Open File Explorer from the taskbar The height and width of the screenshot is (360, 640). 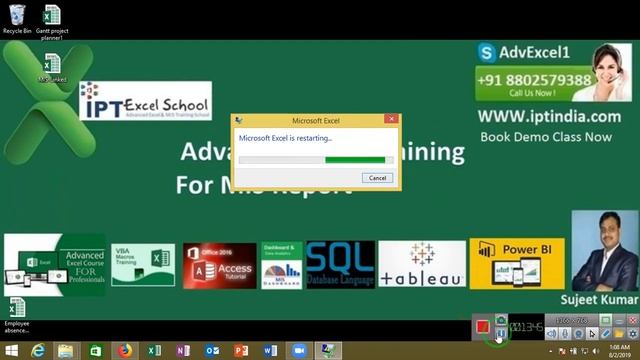pyautogui.click(x=66, y=351)
